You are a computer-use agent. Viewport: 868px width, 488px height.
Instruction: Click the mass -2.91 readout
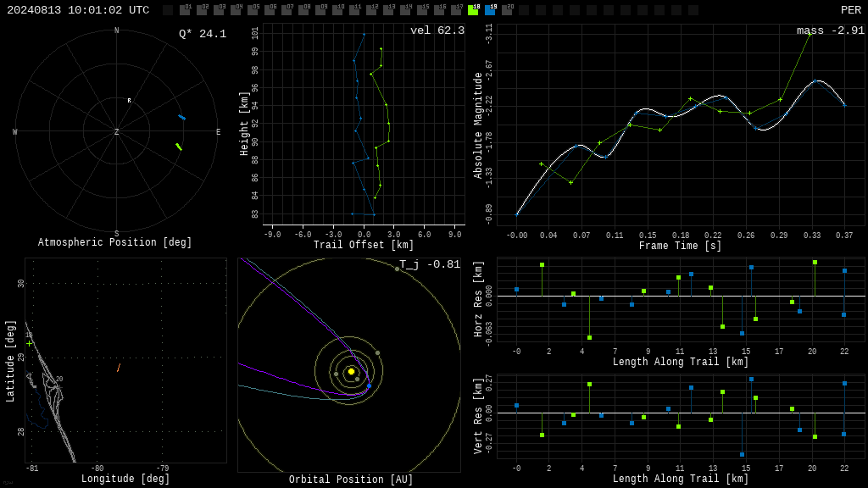831,30
